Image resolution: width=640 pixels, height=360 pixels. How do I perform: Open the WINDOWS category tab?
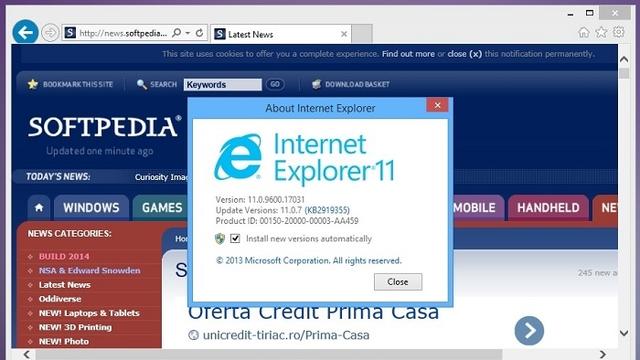[x=91, y=208]
